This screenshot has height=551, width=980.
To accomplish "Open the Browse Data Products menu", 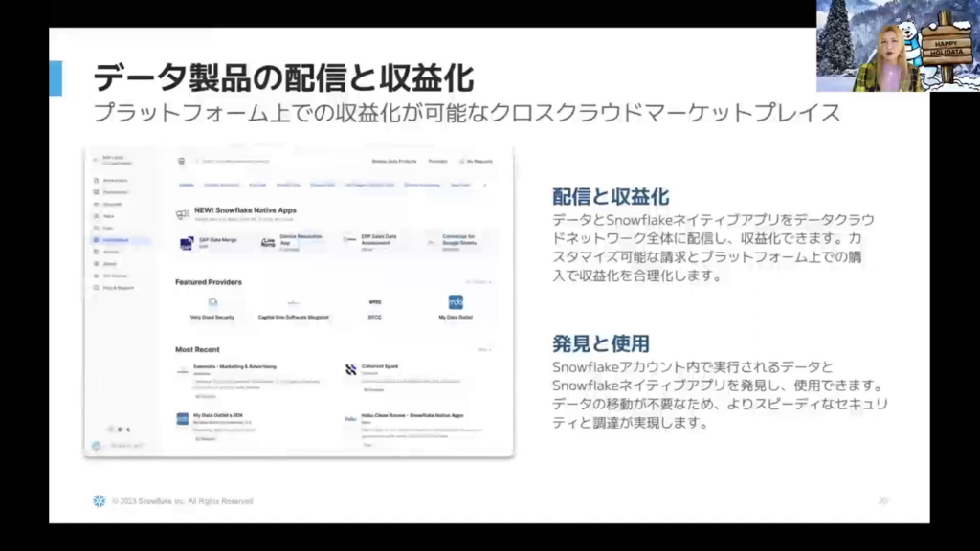I will click(x=393, y=162).
